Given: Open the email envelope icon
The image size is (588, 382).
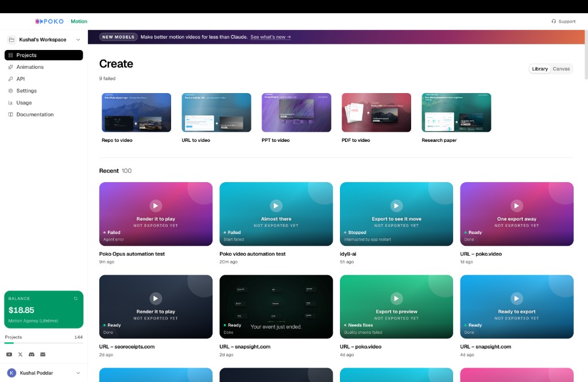Looking at the screenshot, I should point(42,354).
